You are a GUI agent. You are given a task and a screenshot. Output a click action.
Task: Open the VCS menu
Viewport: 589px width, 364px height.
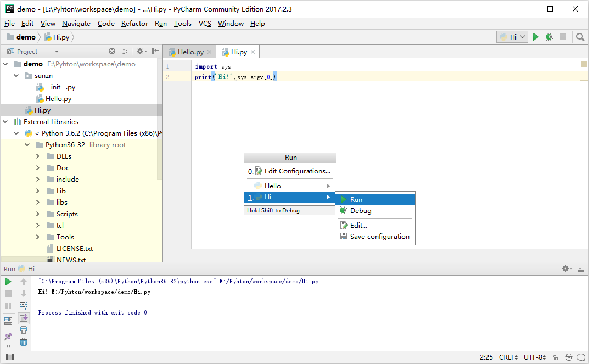pyautogui.click(x=205, y=23)
